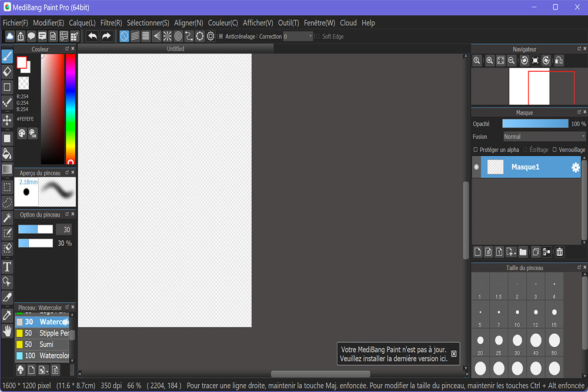The width and height of the screenshot is (588, 392).
Task: Open the add-layer dropdown arrow icon
Action: pos(511,252)
